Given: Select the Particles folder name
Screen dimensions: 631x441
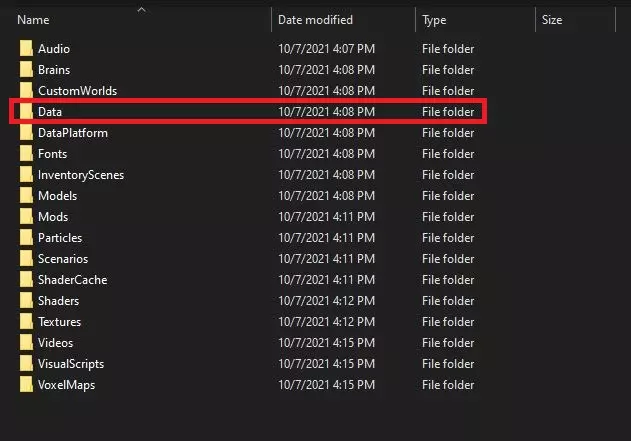Looking at the screenshot, I should click(x=60, y=238).
